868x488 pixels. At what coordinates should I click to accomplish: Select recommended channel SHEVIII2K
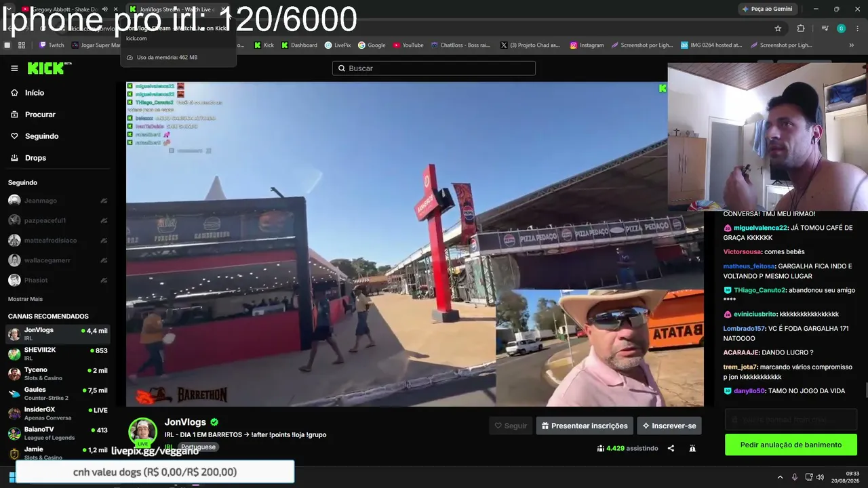(58, 353)
